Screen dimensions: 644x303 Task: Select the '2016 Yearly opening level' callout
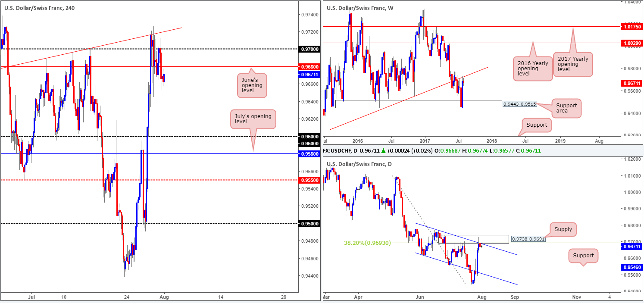pyautogui.click(x=533, y=69)
